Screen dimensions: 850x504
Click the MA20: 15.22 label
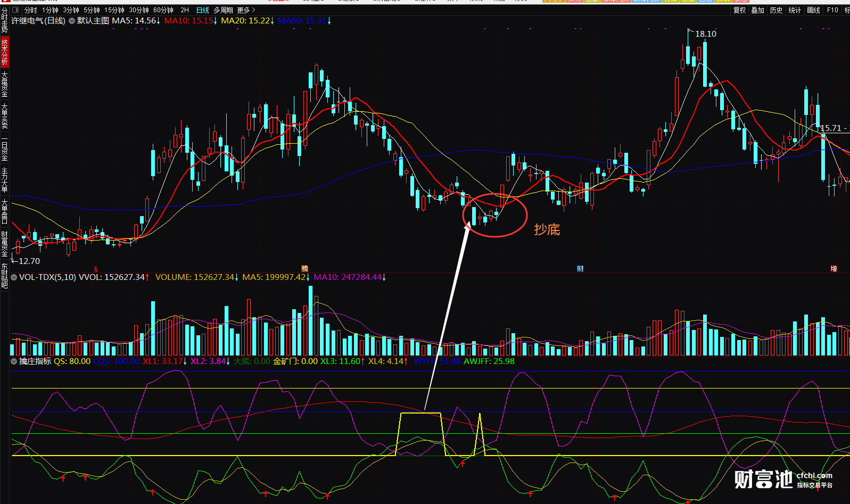coord(245,21)
